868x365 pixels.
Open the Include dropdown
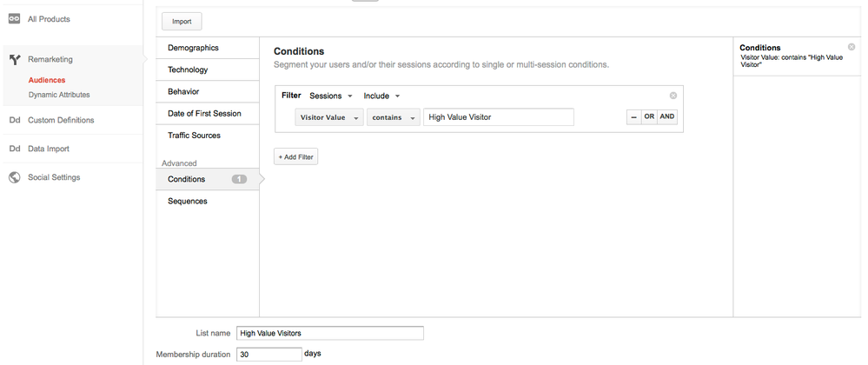pos(381,96)
